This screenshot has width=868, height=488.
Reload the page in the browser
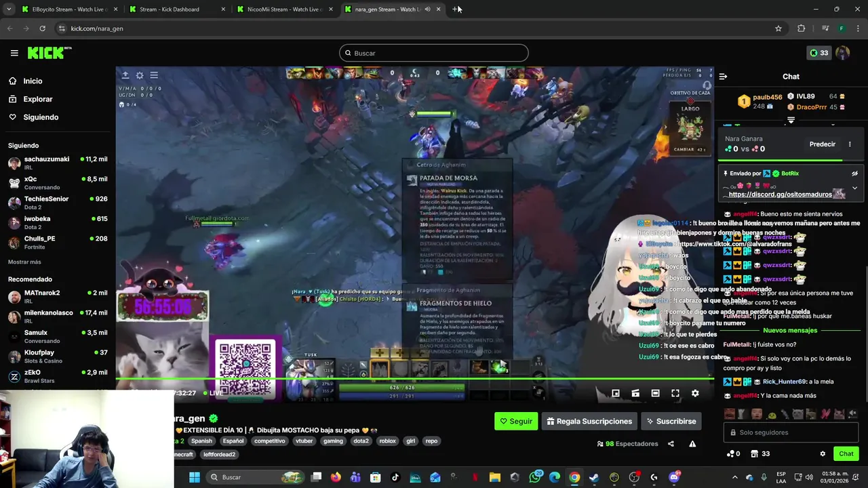point(42,28)
